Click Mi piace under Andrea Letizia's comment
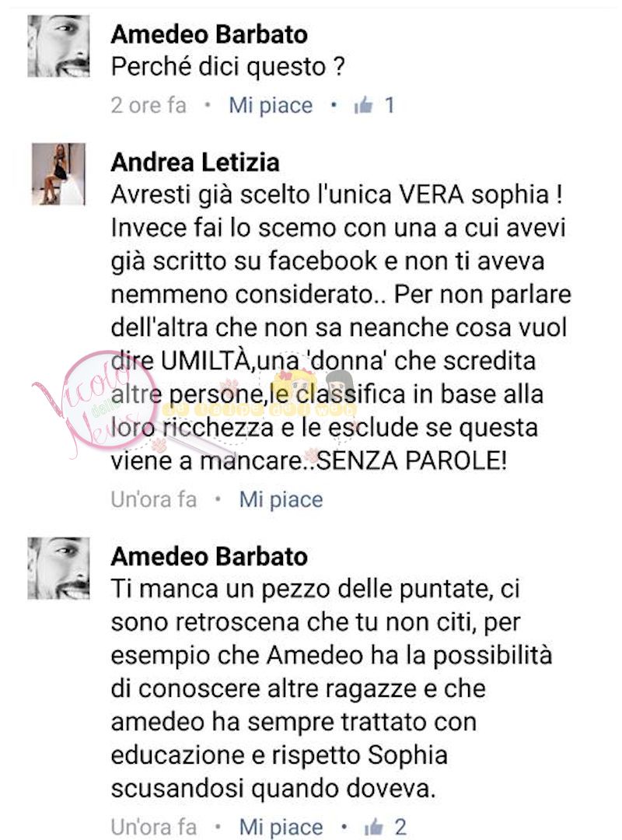This screenshot has width=622, height=840. click(x=281, y=500)
